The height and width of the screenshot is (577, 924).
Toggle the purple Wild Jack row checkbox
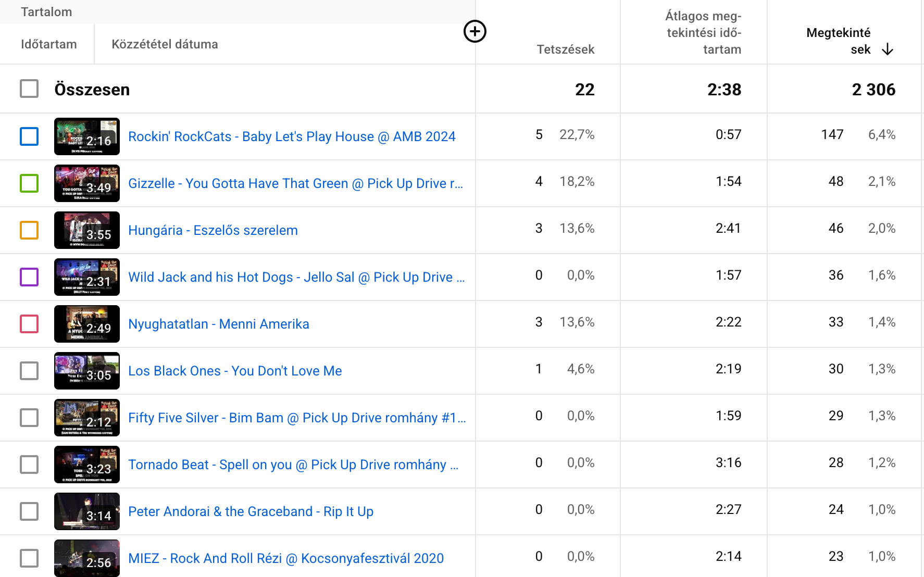[29, 277]
